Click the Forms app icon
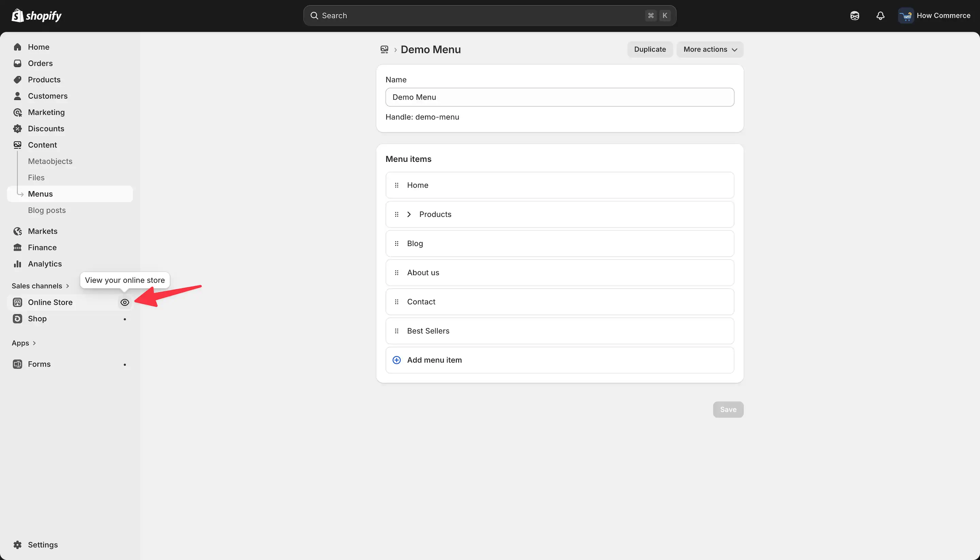 pyautogui.click(x=17, y=364)
